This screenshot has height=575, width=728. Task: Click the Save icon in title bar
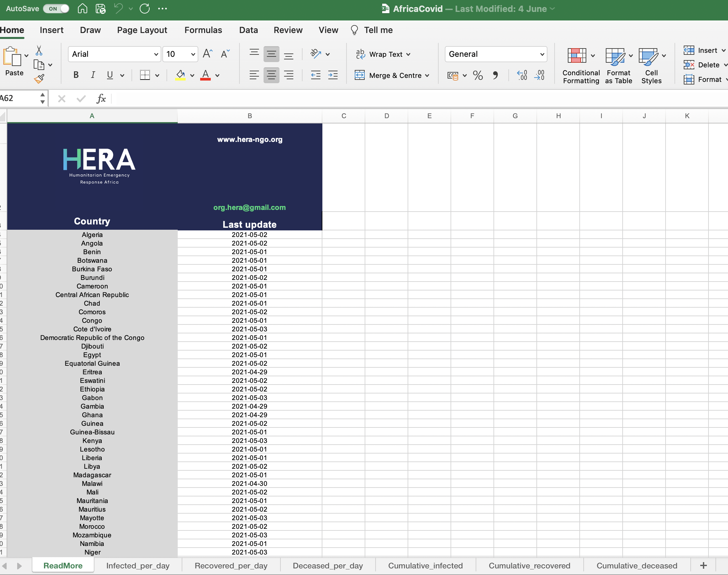100,8
